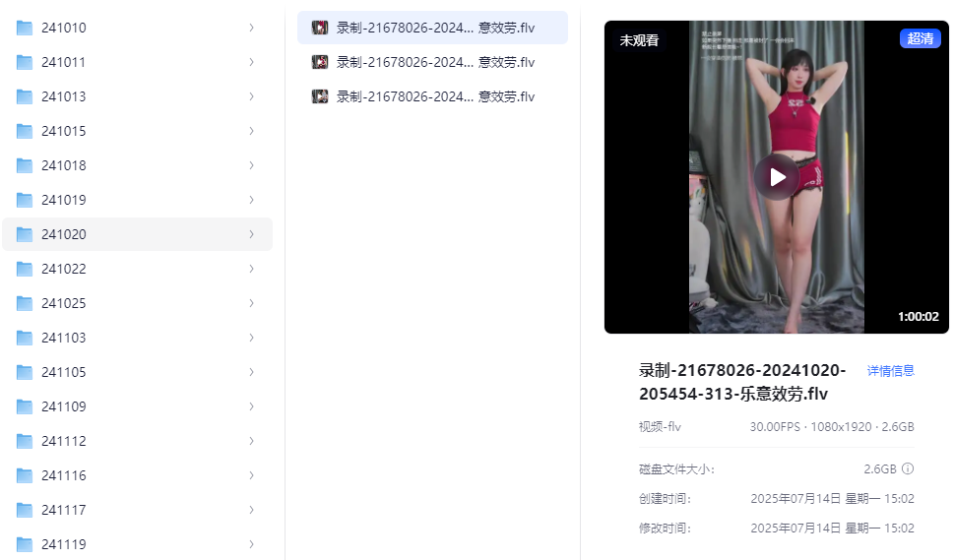Click the chevron beside 241018
The height and width of the screenshot is (560, 953).
click(x=252, y=165)
